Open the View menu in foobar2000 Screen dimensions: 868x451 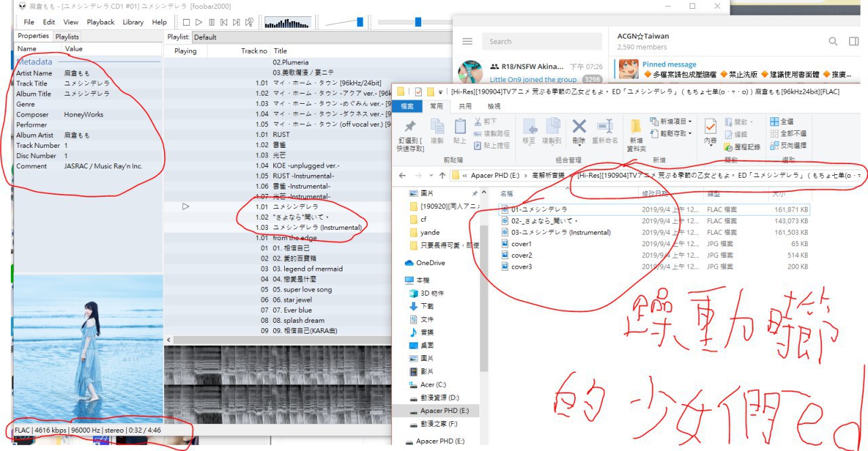(x=71, y=22)
